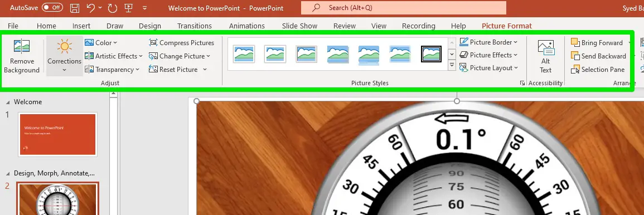Open the Help tab
This screenshot has width=644, height=215.
point(458,26)
